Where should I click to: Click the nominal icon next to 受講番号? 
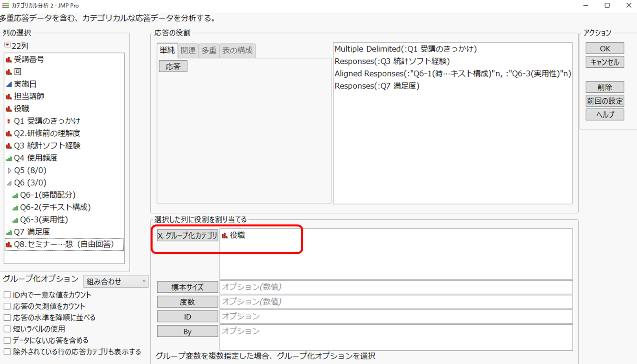[9, 60]
